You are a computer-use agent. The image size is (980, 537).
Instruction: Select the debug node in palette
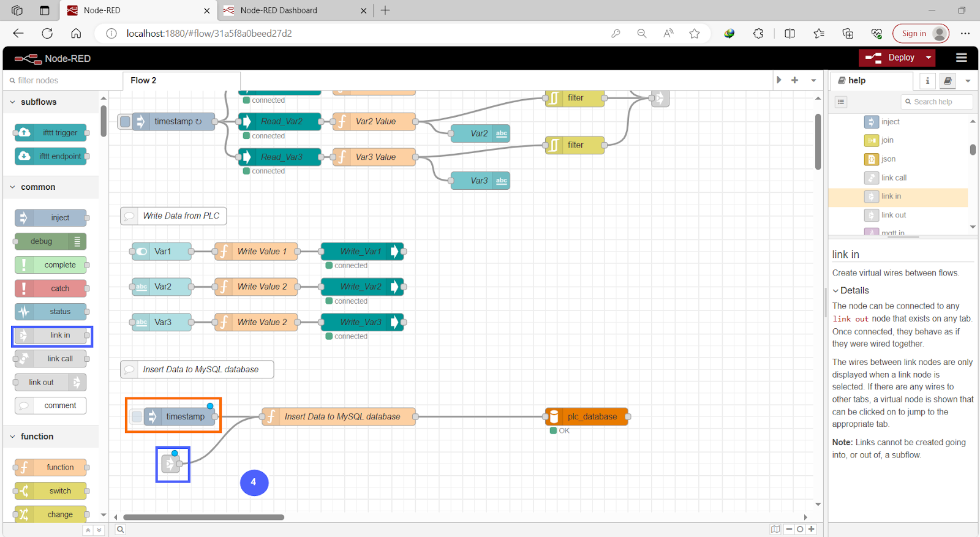[x=51, y=241]
